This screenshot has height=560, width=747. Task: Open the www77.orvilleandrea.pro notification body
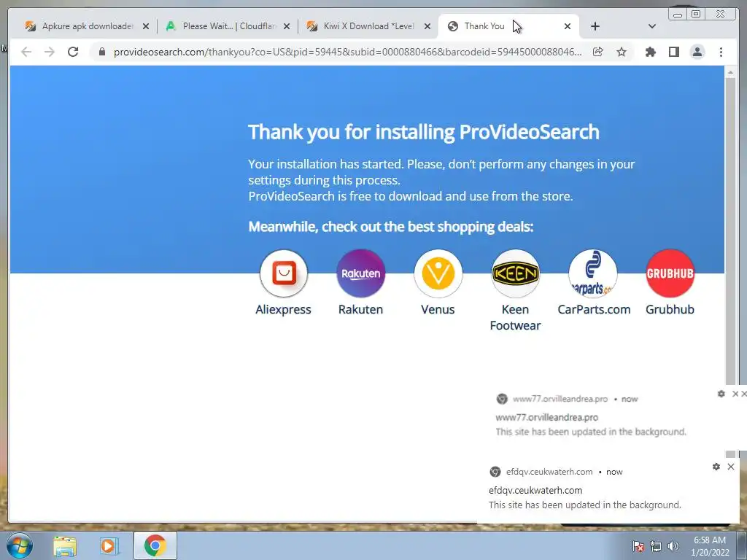point(591,425)
